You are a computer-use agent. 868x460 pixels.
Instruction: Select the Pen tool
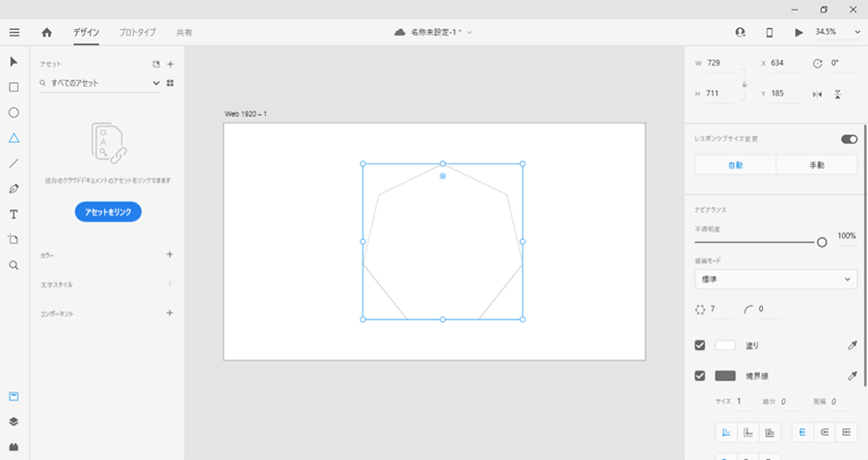pyautogui.click(x=14, y=189)
